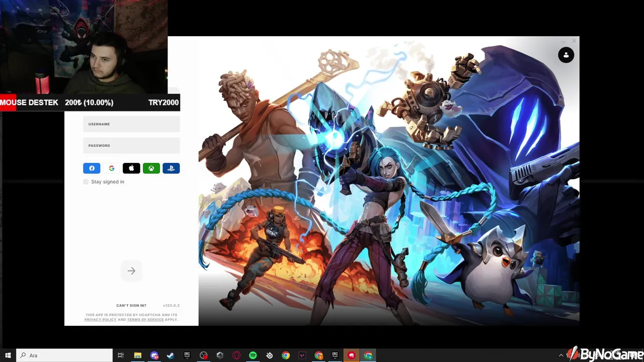644x362 pixels.
Task: Sign in with Xbox icon
Action: point(151,168)
